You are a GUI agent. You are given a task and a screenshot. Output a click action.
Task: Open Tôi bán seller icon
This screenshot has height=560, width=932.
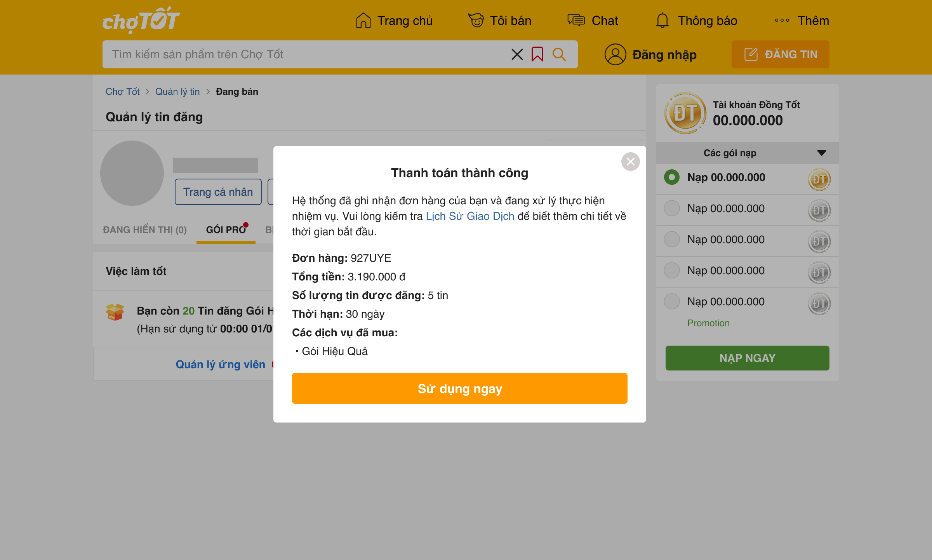[x=476, y=21]
